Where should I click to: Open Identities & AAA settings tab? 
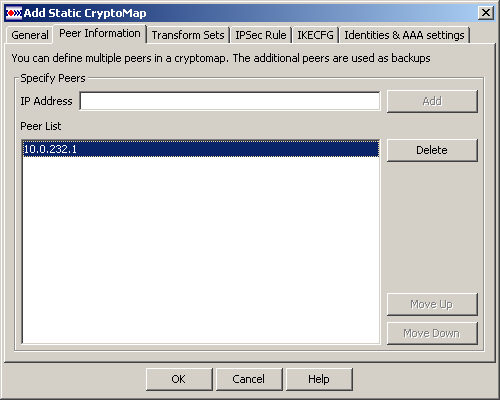404,35
